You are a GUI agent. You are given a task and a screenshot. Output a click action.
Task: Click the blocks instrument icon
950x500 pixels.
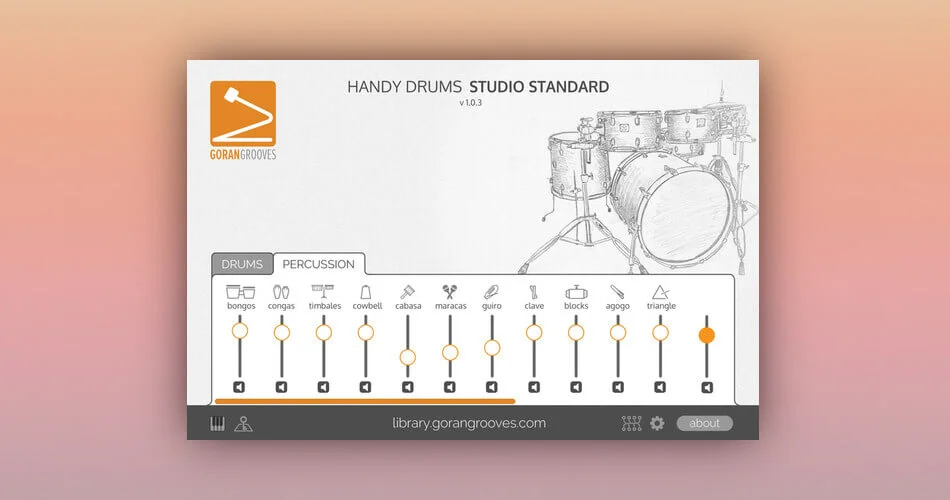click(x=576, y=292)
